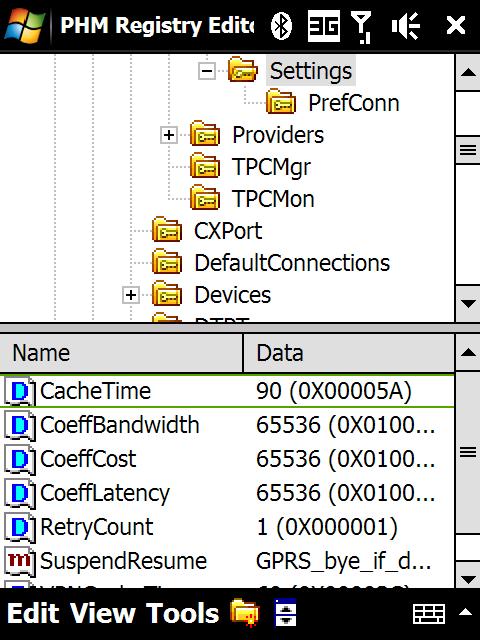This screenshot has height=640, width=480.
Task: Select the CXPort tree label
Action: click(228, 231)
